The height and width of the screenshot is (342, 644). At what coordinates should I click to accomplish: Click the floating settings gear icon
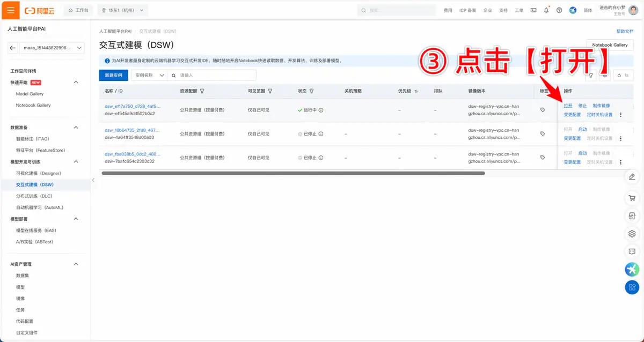point(632,234)
